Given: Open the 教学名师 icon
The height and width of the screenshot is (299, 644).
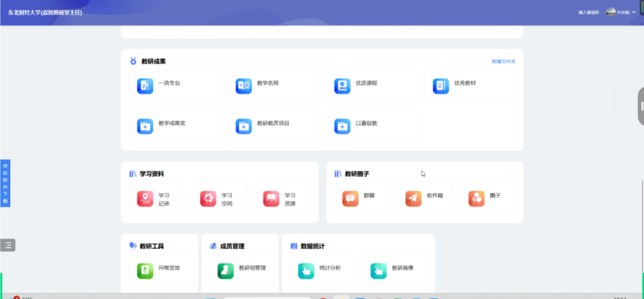Looking at the screenshot, I should pyautogui.click(x=243, y=86).
